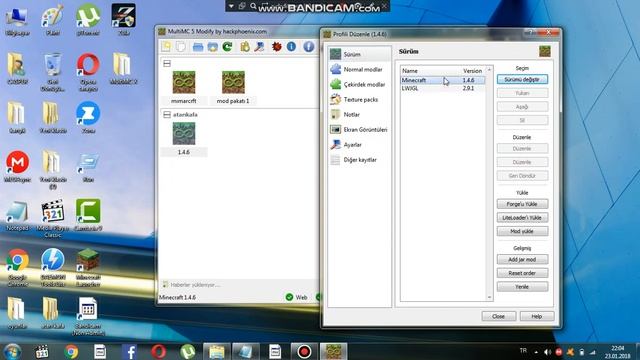Click the Copy instance icon in MultiMC toolbar
Image resolution: width=640 pixels, height=360 pixels.
[180, 47]
